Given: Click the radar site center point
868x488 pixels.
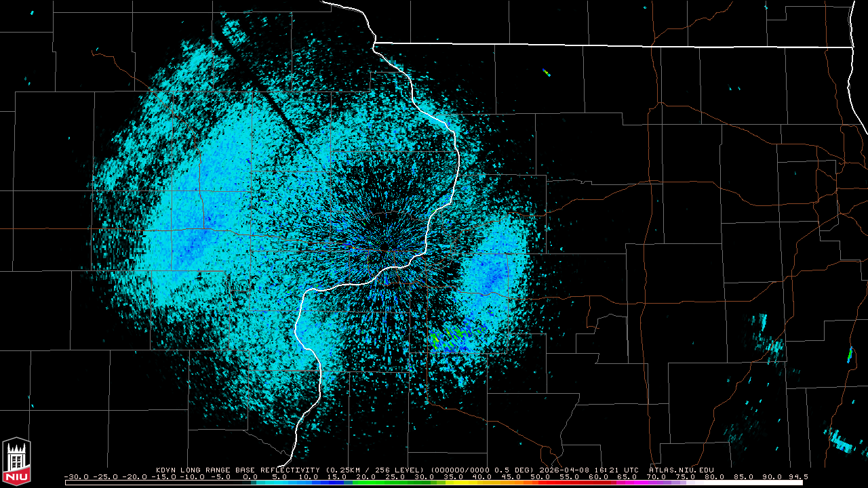Looking at the screenshot, I should pyautogui.click(x=384, y=247).
